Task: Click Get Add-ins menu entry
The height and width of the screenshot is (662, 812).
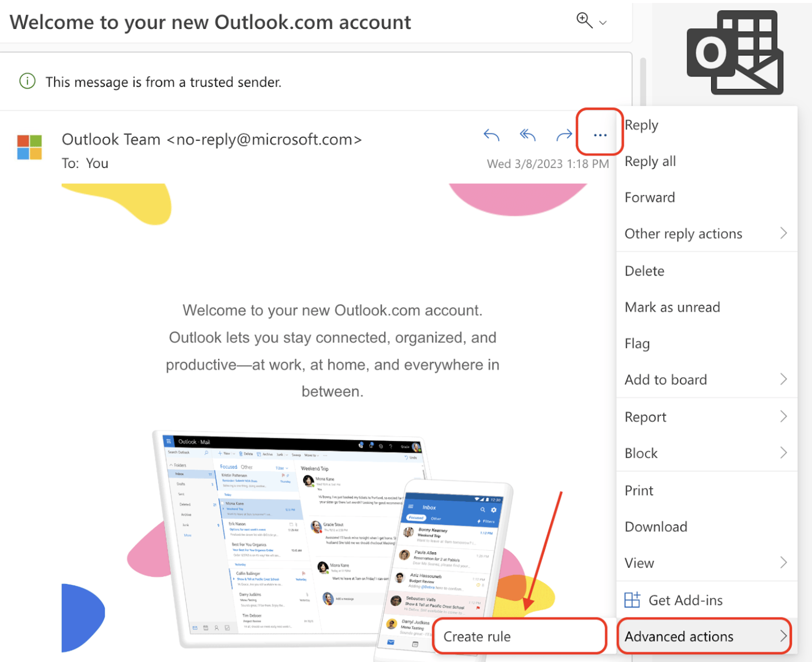Action: click(x=706, y=601)
